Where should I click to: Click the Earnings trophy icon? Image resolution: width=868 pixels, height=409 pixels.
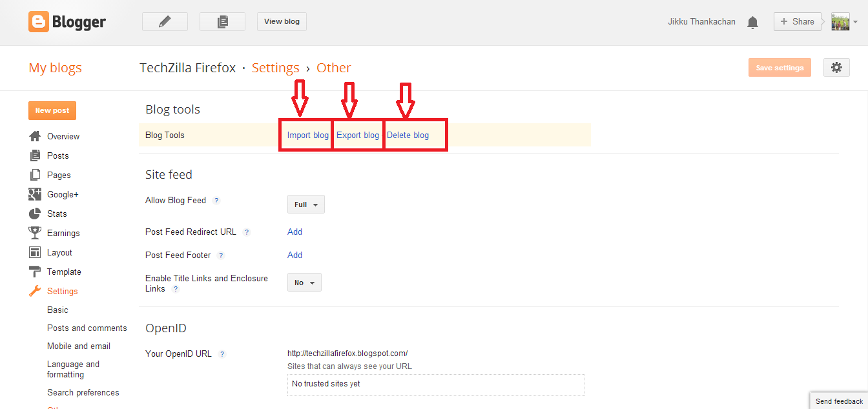[35, 233]
